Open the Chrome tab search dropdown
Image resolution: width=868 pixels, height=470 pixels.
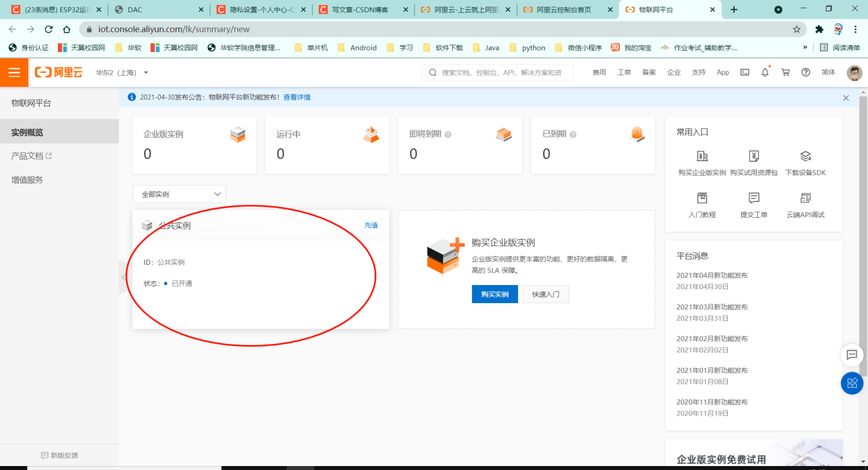pyautogui.click(x=778, y=10)
